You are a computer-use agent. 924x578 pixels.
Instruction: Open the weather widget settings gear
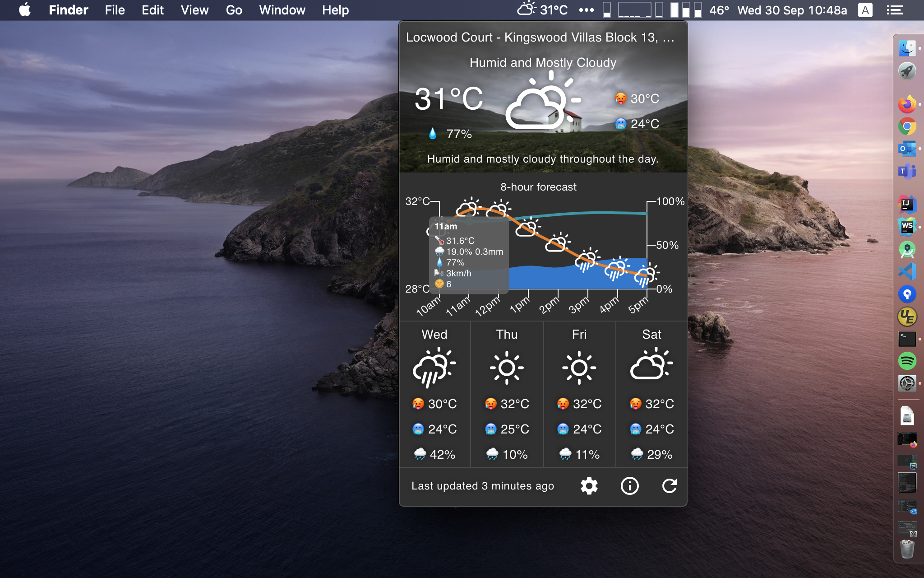589,486
